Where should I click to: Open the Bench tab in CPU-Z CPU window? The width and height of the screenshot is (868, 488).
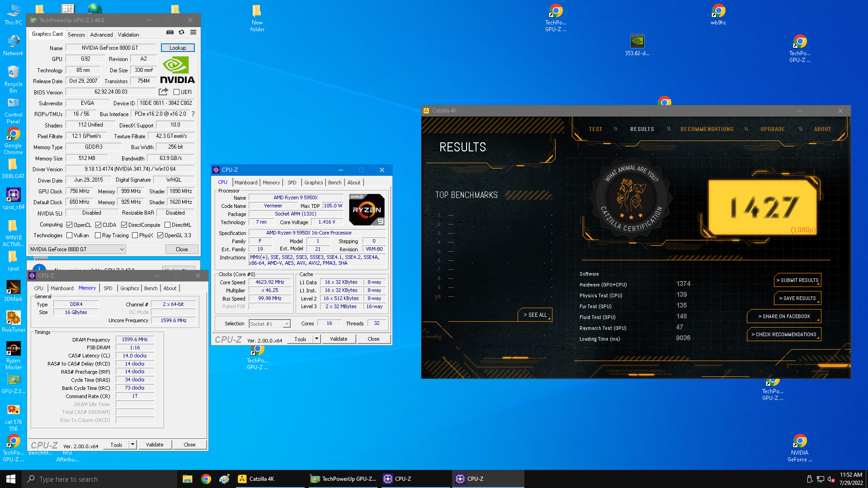click(x=335, y=183)
